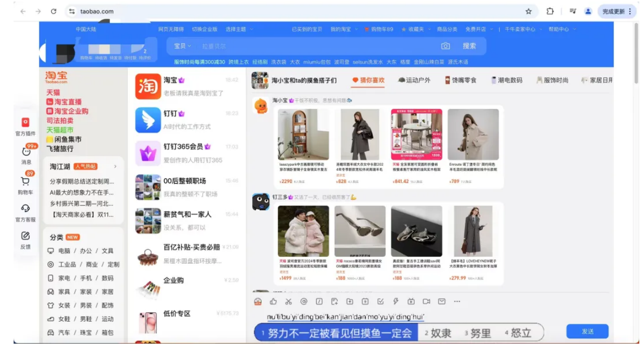Open browser extensions puzzle icon
Image resolution: width=644 pixels, height=351 pixels.
(x=550, y=11)
